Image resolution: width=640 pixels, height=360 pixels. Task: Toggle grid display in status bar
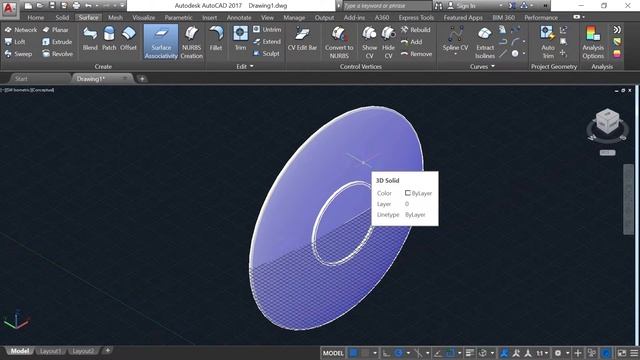tap(353, 353)
